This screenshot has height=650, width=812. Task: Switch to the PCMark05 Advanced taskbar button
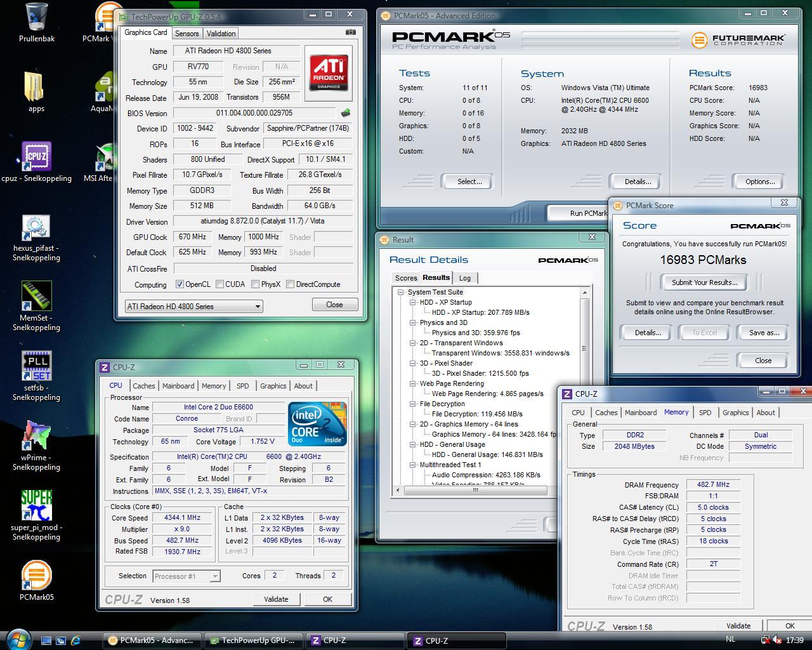(152, 640)
